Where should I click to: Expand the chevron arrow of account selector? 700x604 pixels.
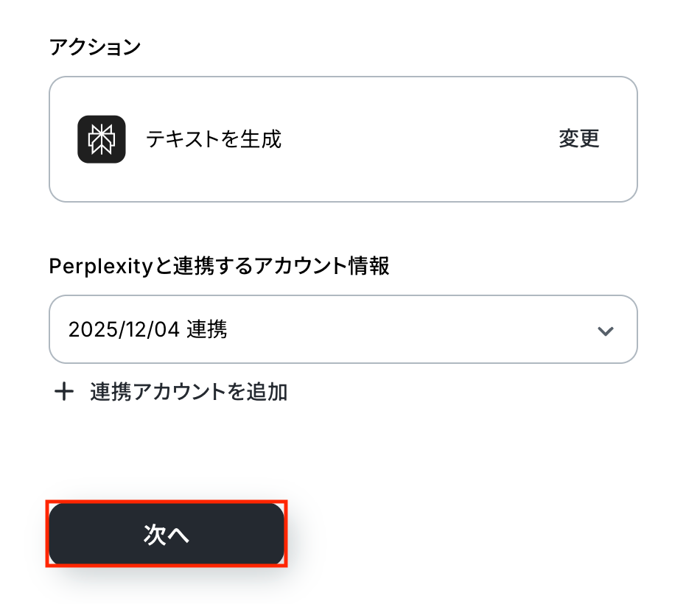(605, 331)
